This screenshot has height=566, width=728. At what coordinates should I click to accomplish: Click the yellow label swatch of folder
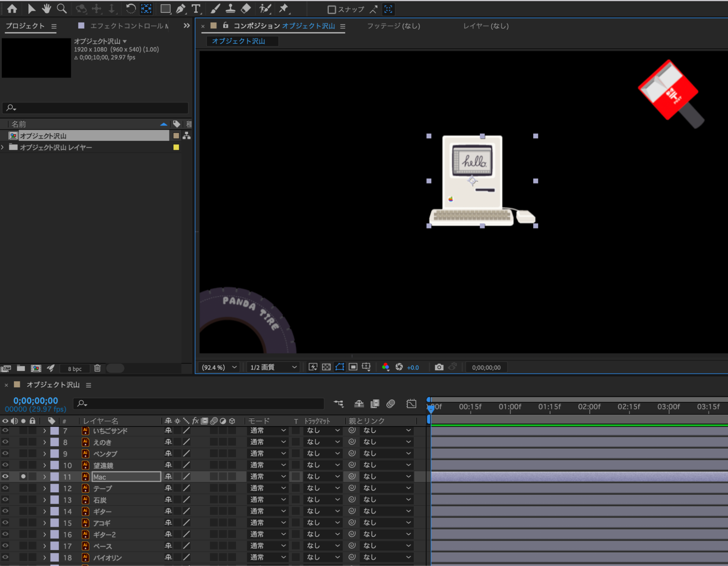pyautogui.click(x=176, y=147)
